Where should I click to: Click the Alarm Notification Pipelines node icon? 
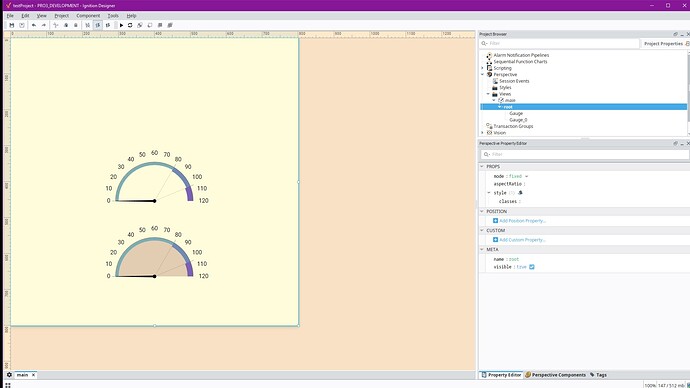click(x=489, y=55)
